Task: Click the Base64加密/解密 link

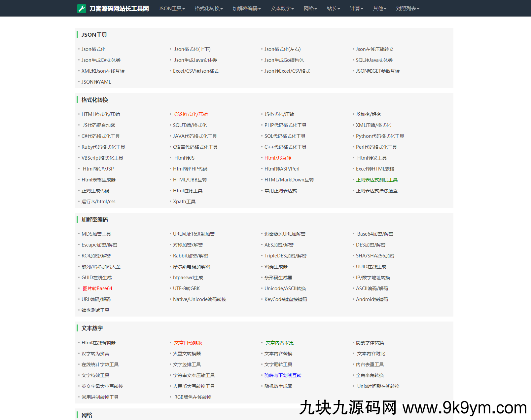Action: point(375,234)
